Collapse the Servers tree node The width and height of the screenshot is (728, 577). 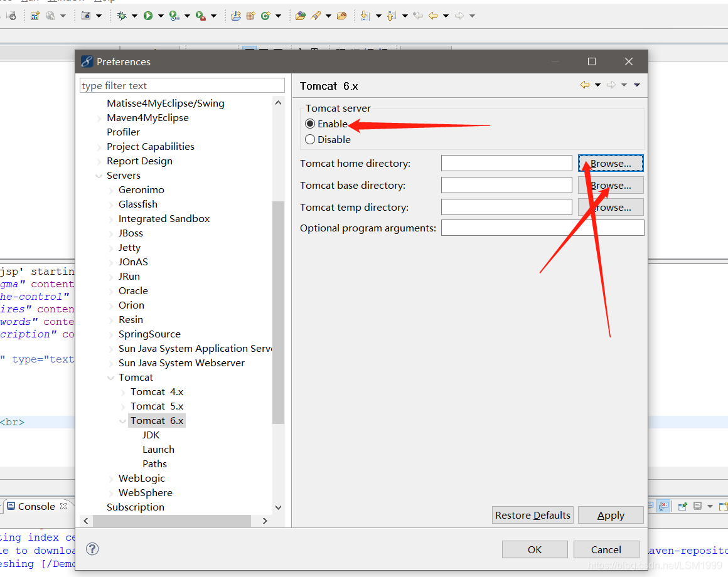(99, 176)
